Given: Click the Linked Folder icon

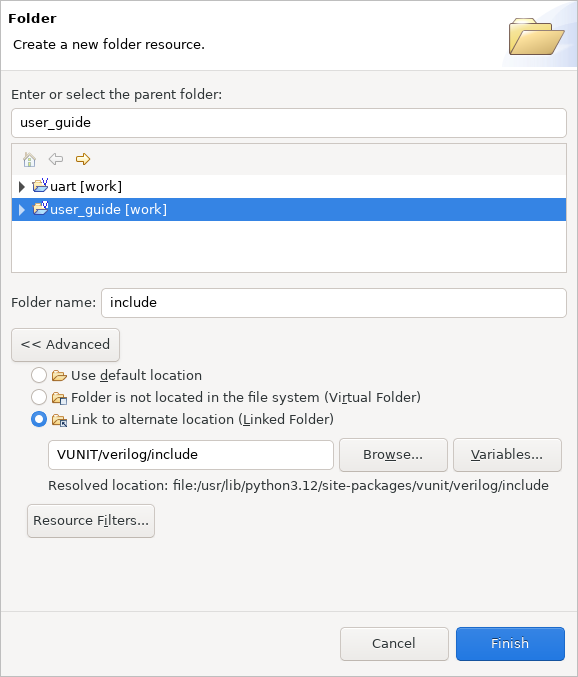Looking at the screenshot, I should pyautogui.click(x=59, y=420).
